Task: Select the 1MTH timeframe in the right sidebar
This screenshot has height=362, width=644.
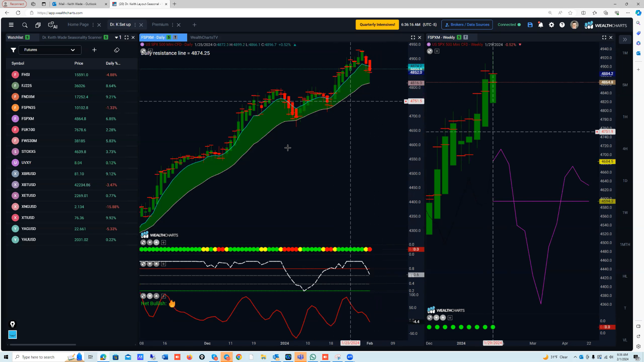Action: click(x=625, y=244)
